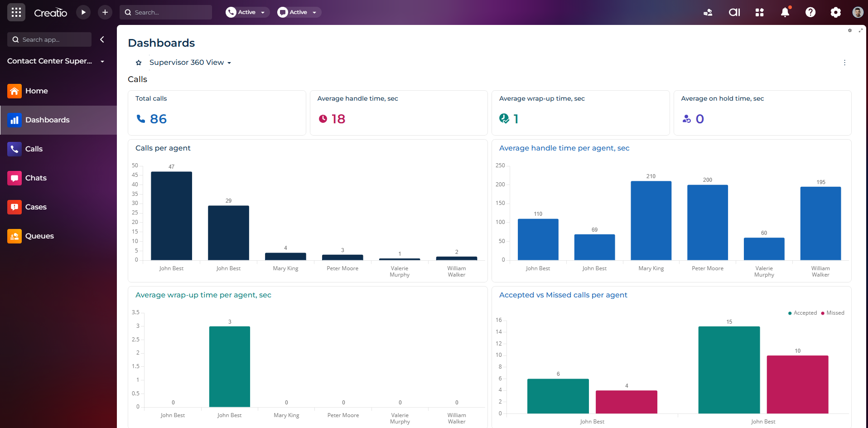The image size is (868, 428).
Task: Open system settings gear icon
Action: click(x=835, y=12)
